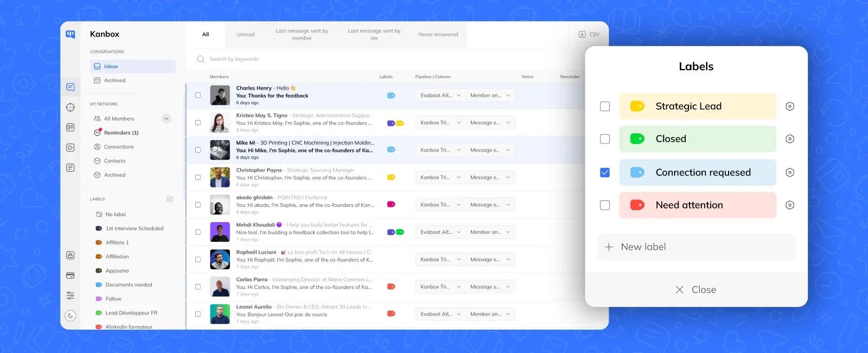Select the Kristea May S. Tigno row checkbox
Image resolution: width=868 pixels, height=353 pixels.
point(198,123)
